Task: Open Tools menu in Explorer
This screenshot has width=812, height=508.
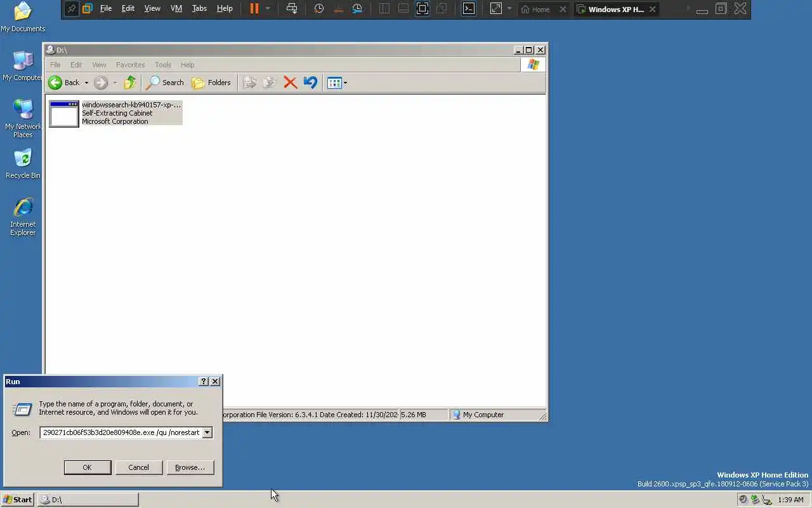Action: (x=163, y=65)
